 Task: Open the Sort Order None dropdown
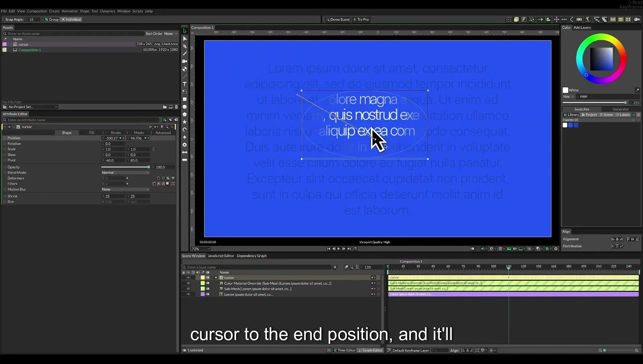[x=171, y=34]
